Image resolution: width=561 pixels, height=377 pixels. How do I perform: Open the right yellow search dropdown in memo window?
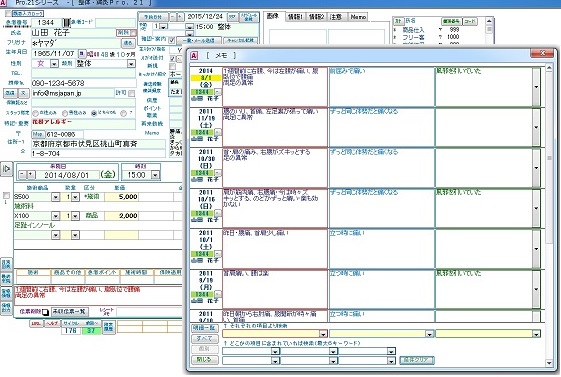pyautogui.click(x=536, y=334)
